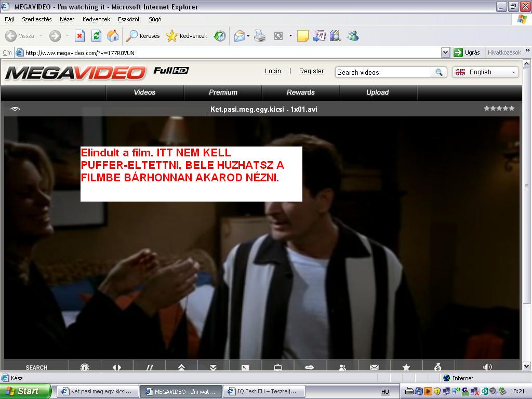Viewport: 532px width, 399px height.
Task: Click the envelope icon in player bar
Action: pos(374,367)
